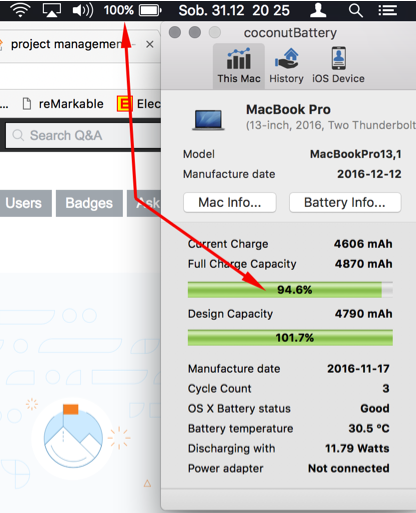The width and height of the screenshot is (416, 513).
Task: Click the 4870 mAh full charge value
Action: pos(363,264)
